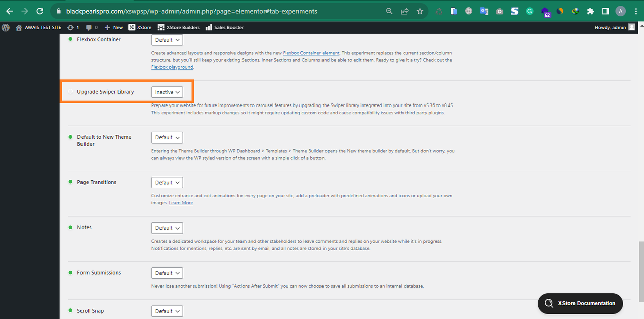Open the Notes status dropdown
Viewport: 644px width, 319px height.
coord(167,228)
